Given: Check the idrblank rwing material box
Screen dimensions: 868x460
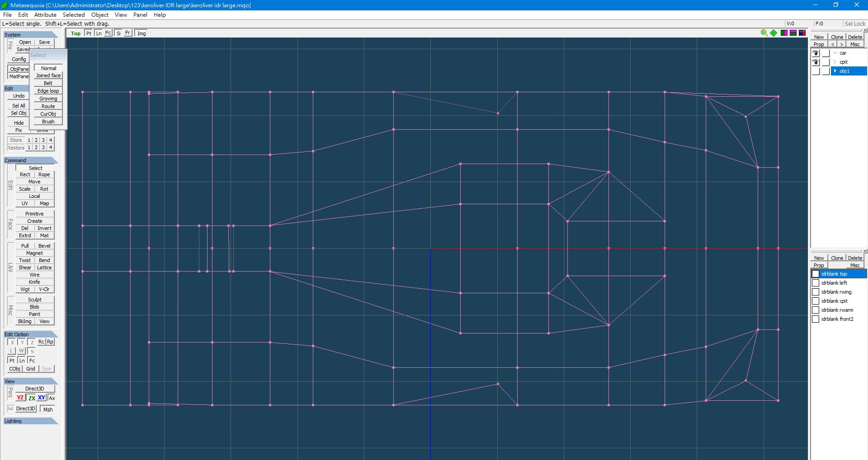Looking at the screenshot, I should tap(816, 292).
